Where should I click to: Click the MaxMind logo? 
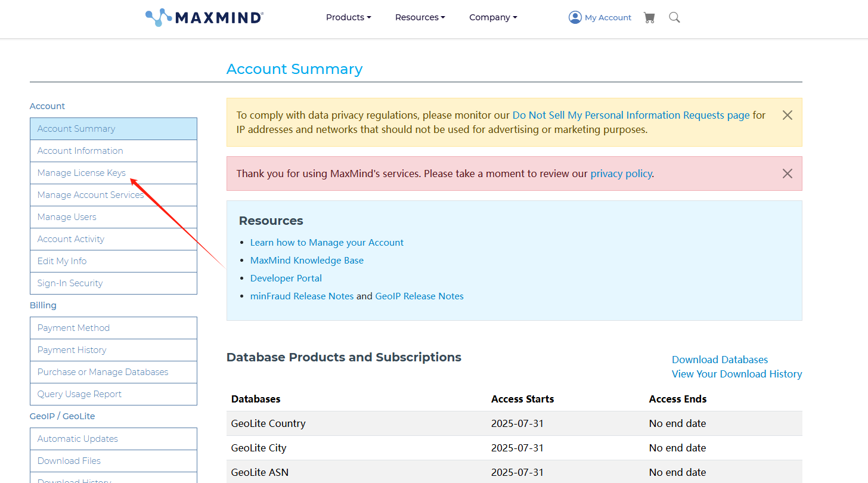pos(204,17)
